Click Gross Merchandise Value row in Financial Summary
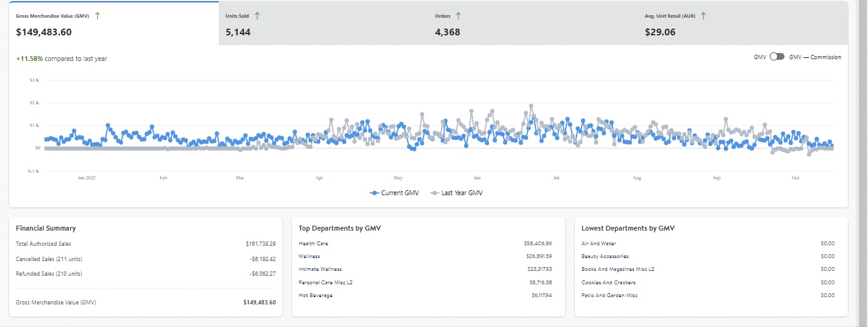Image resolution: width=868 pixels, height=327 pixels. click(146, 302)
